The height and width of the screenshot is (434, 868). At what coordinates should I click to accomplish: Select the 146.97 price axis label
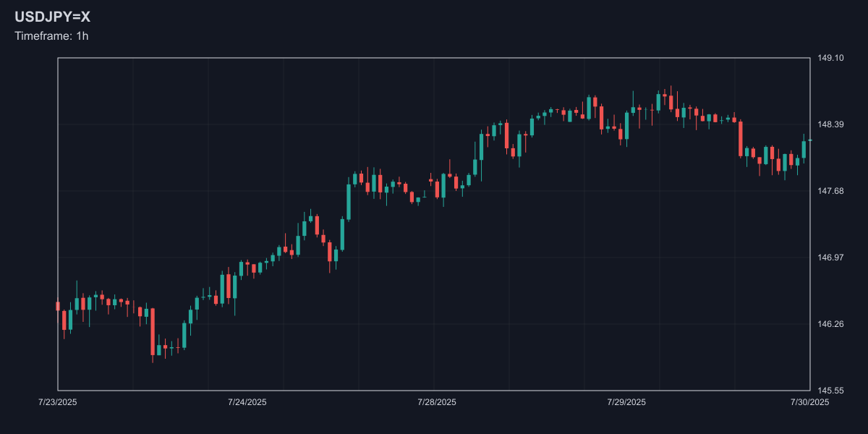[830, 258]
